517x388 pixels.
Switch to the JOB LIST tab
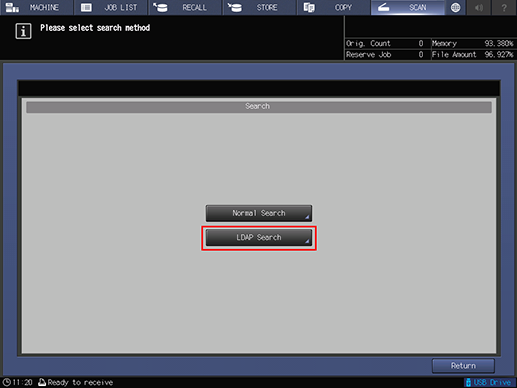pyautogui.click(x=111, y=7)
